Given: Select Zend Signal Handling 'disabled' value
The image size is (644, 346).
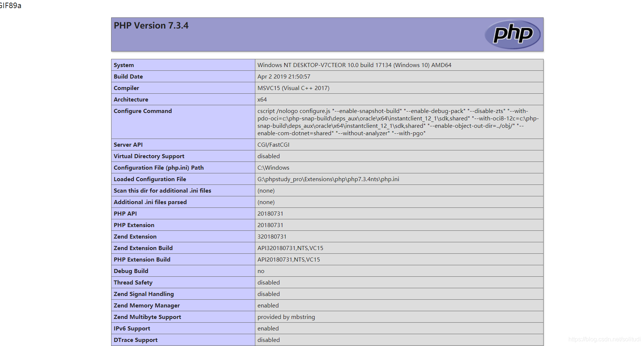Looking at the screenshot, I should coord(269,294).
